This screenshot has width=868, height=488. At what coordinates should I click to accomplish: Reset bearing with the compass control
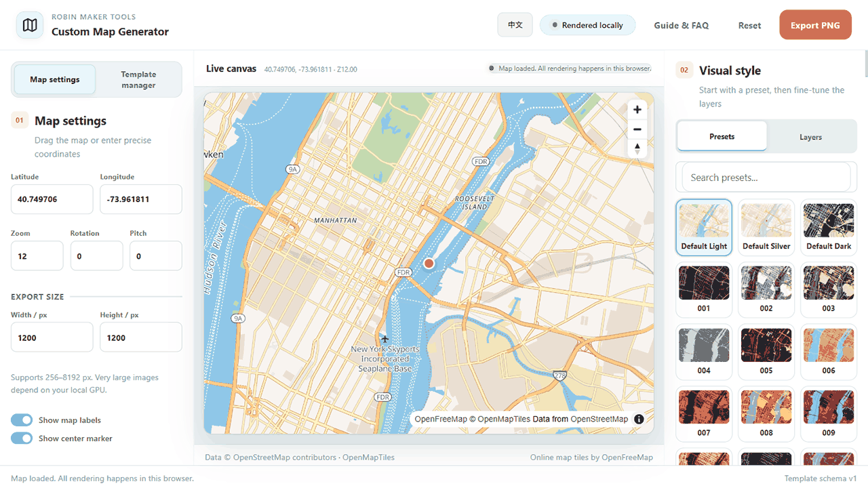[x=637, y=149]
